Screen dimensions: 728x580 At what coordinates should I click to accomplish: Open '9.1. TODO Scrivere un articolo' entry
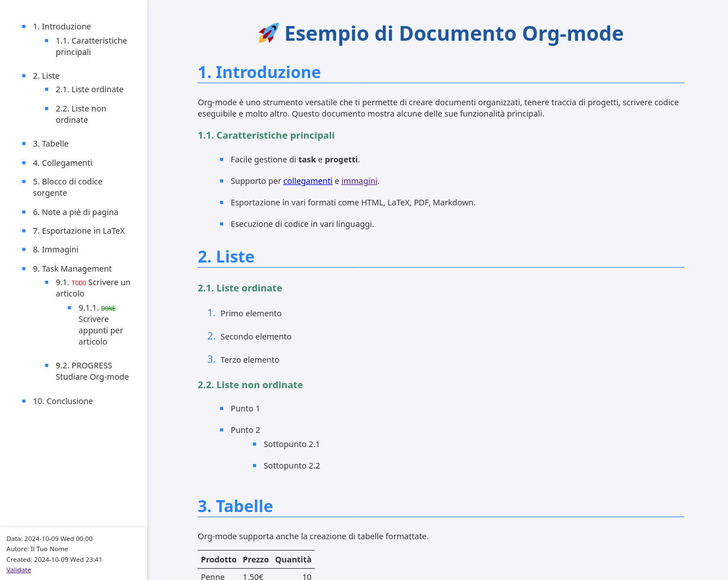pyautogui.click(x=93, y=288)
